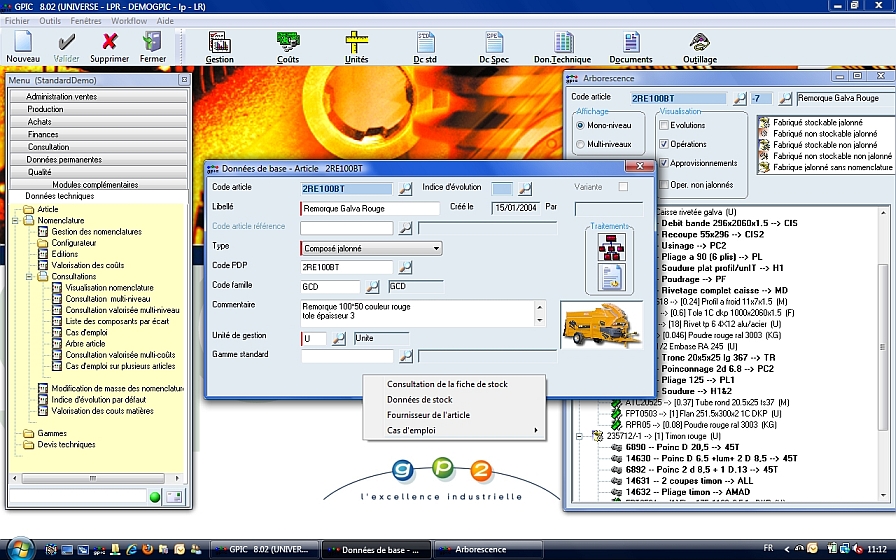Select Consultation de la fiche de stock
Viewport: 896px width, 560px height.
pyautogui.click(x=447, y=384)
